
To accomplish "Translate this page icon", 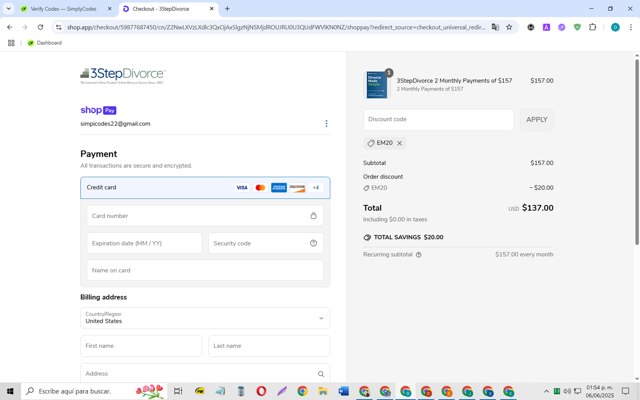I will (495, 27).
